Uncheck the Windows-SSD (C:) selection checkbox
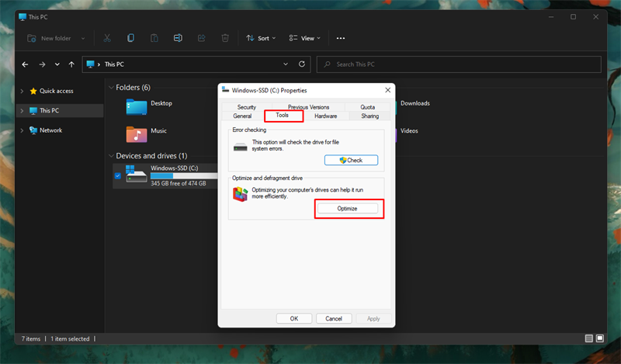This screenshot has width=621, height=364. point(118,176)
